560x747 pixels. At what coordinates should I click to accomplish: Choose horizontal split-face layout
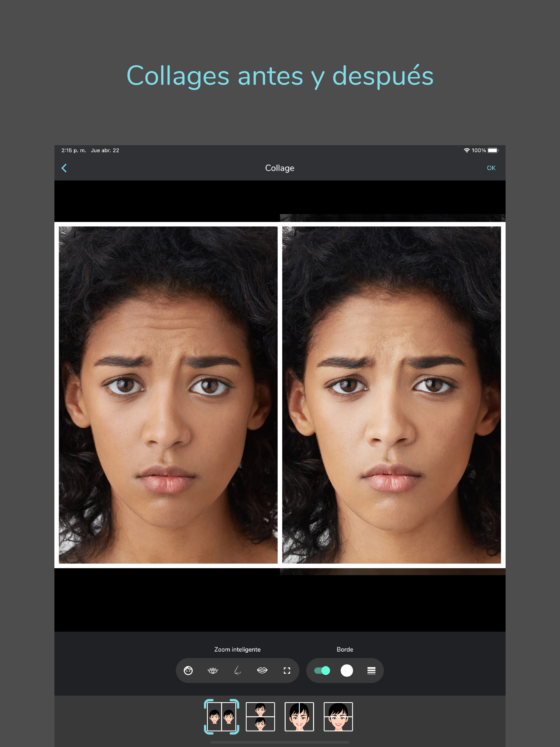pyautogui.click(x=338, y=716)
